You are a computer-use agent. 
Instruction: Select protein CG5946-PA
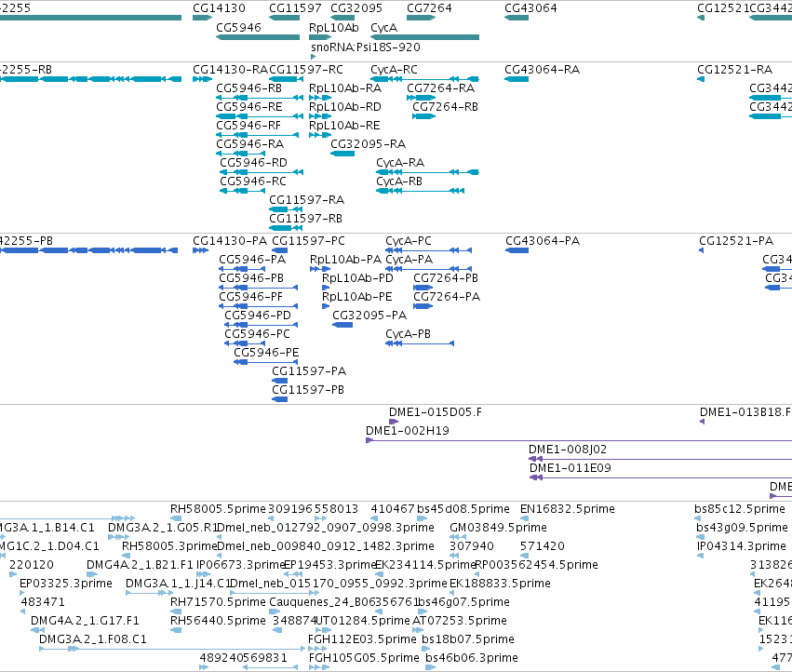pos(252,259)
